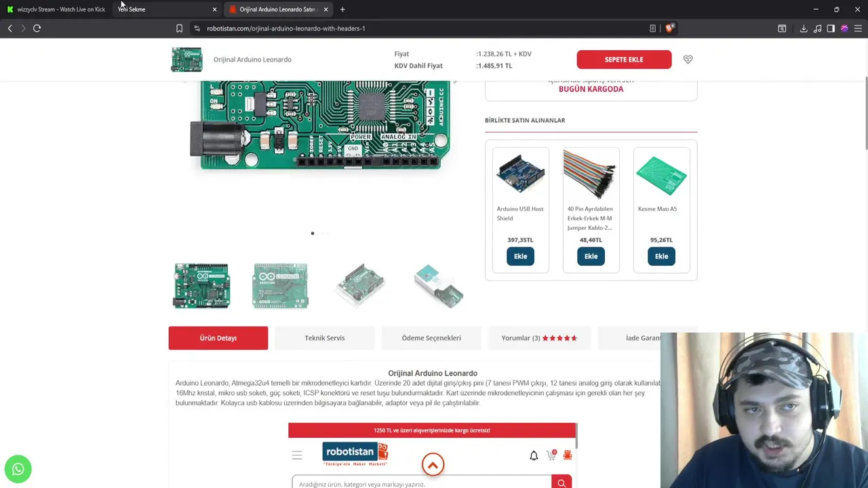This screenshot has height=488, width=868.
Task: Click the Orijinal Arduino Leonardo sticky title
Action: tap(252, 60)
